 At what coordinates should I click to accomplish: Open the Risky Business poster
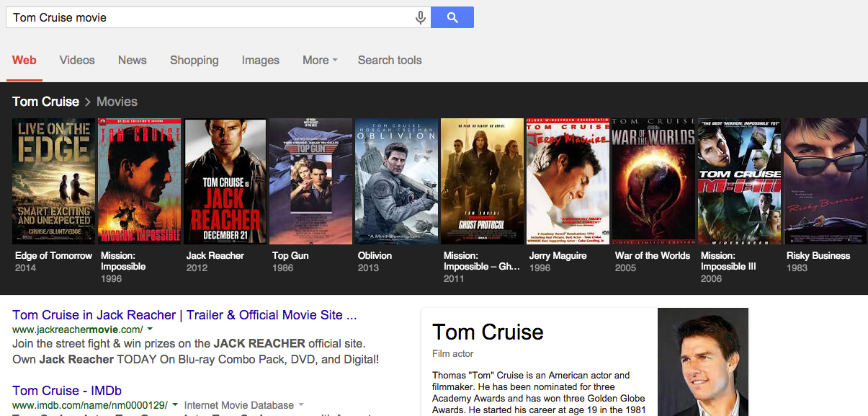point(826,182)
